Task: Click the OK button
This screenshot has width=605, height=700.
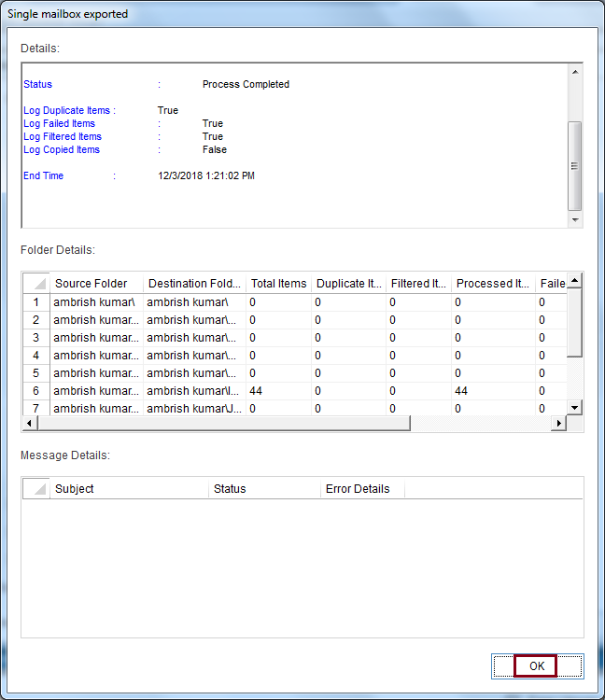Action: coord(537,666)
